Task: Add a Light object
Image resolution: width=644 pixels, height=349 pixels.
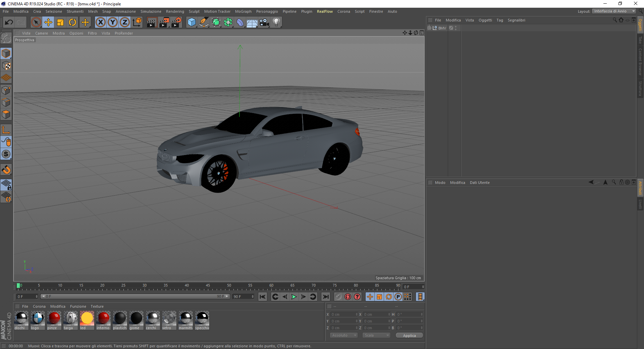Action: click(x=276, y=22)
